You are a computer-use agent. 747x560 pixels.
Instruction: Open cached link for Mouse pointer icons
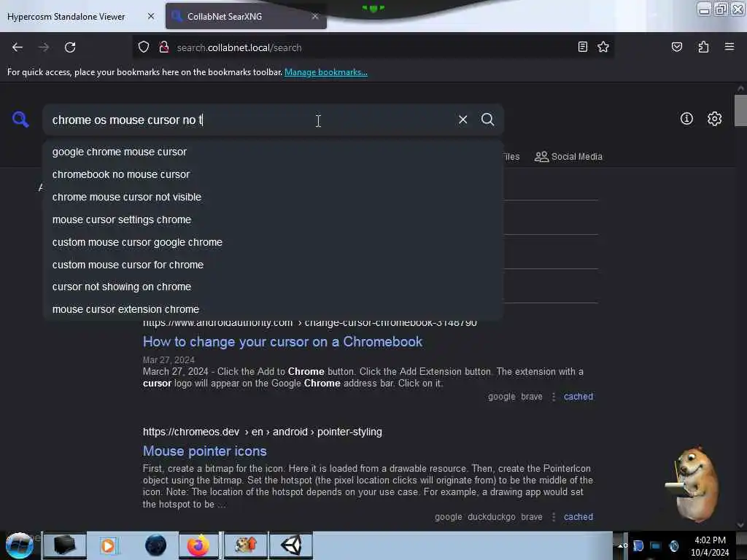pos(578,517)
